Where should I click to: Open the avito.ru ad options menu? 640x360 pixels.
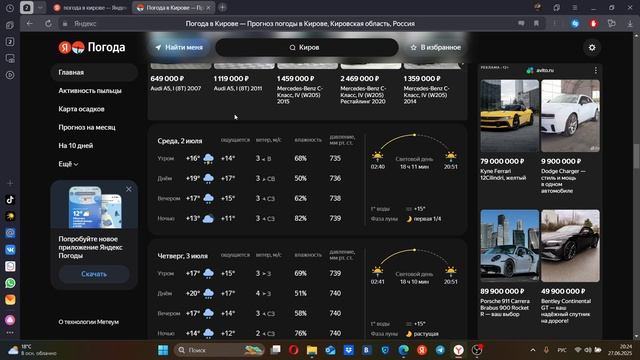tap(596, 70)
